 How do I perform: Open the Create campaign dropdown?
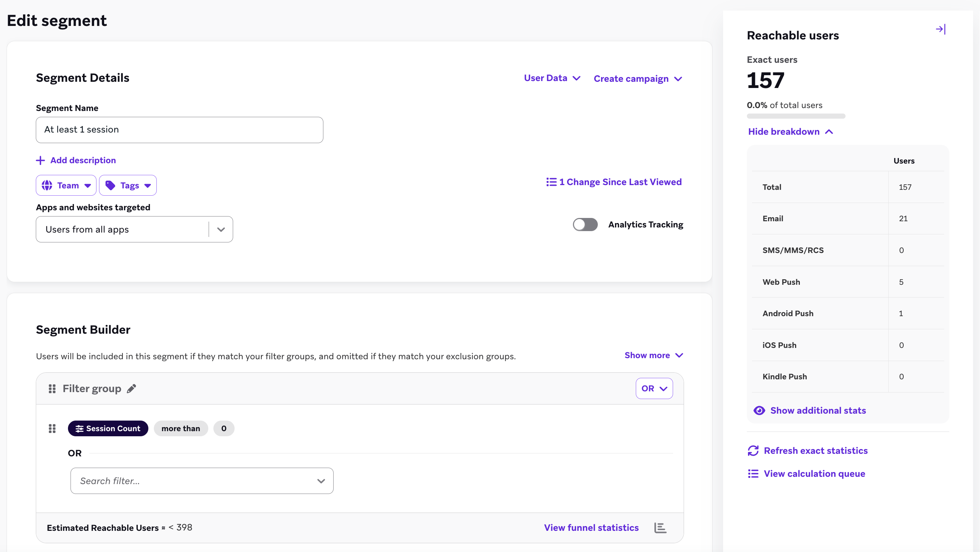638,79
